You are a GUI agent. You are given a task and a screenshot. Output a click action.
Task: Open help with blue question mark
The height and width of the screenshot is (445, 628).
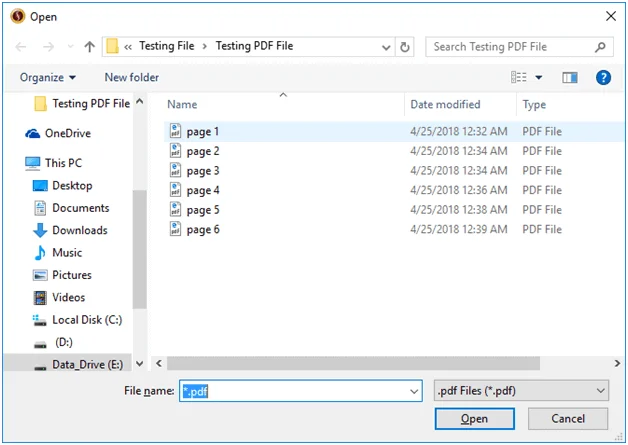[603, 77]
